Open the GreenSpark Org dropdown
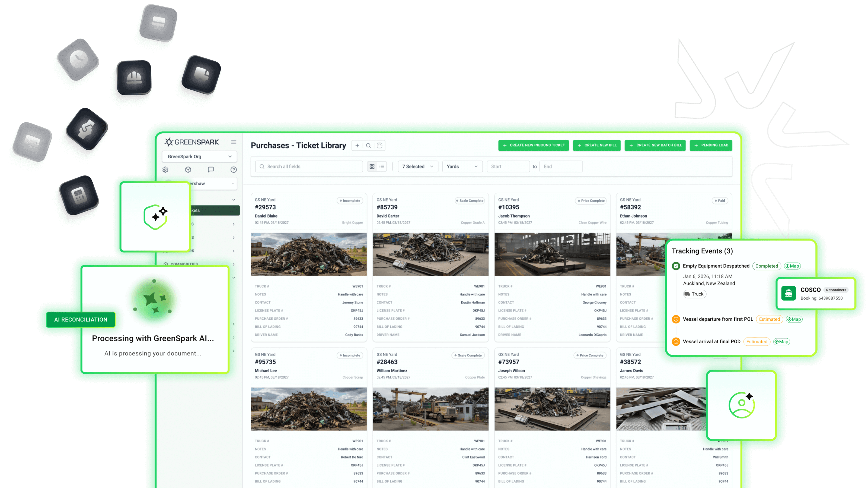 (199, 156)
